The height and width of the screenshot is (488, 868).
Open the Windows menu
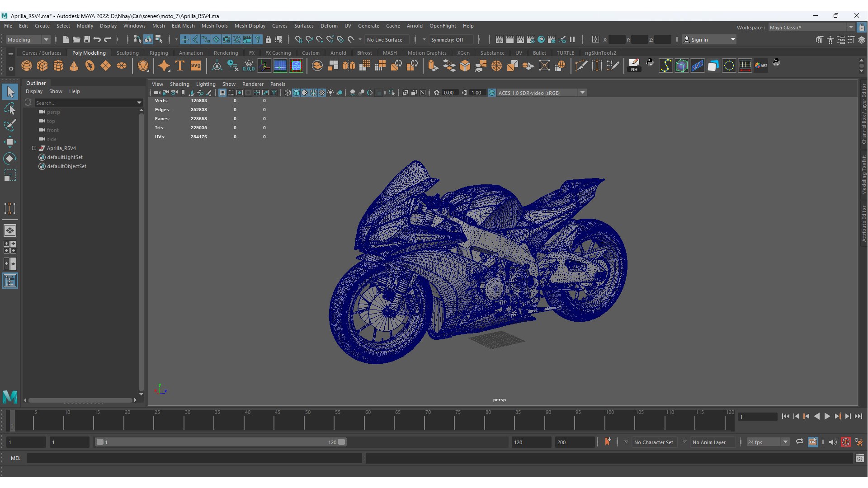click(134, 26)
